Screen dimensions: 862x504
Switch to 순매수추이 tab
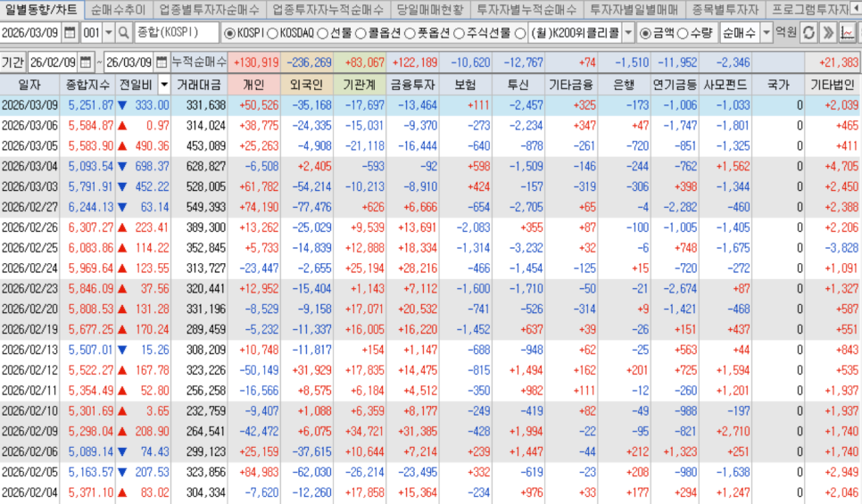pos(119,9)
